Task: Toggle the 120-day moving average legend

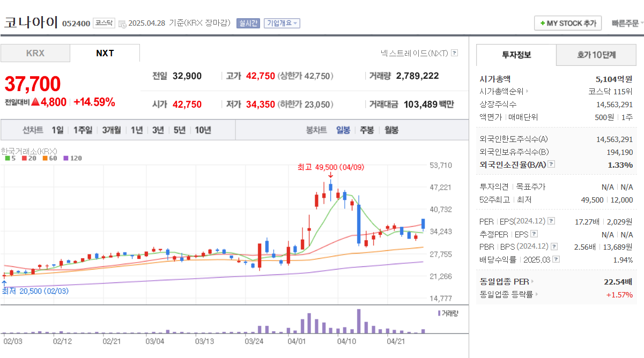Action: click(x=72, y=158)
